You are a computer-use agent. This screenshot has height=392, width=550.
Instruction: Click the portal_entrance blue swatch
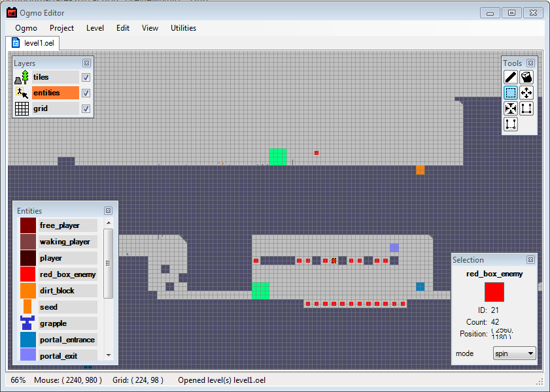point(27,340)
